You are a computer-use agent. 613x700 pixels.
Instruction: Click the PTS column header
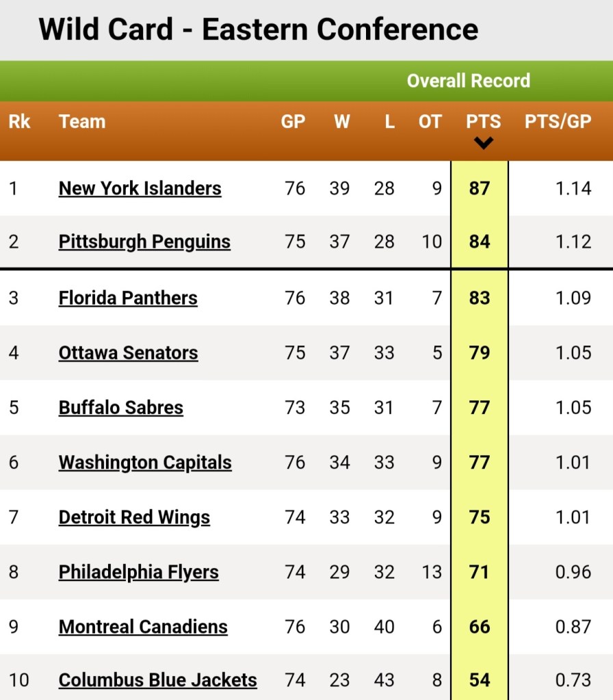(x=484, y=121)
